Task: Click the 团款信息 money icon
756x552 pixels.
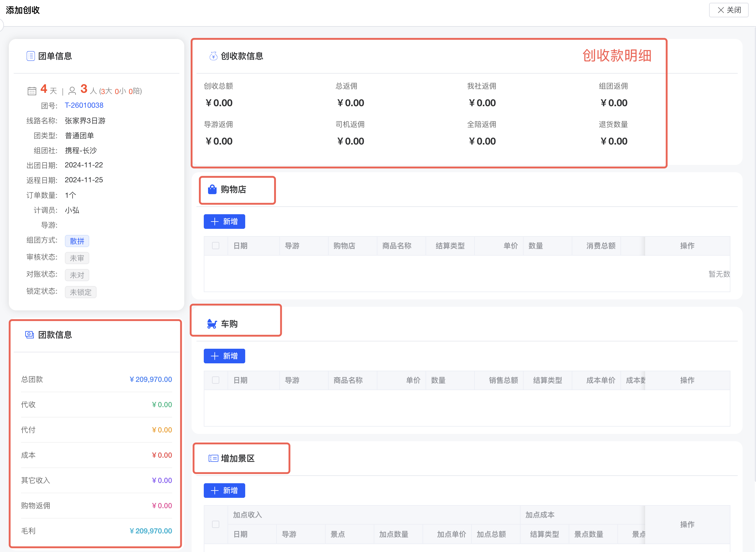Action: tap(30, 335)
